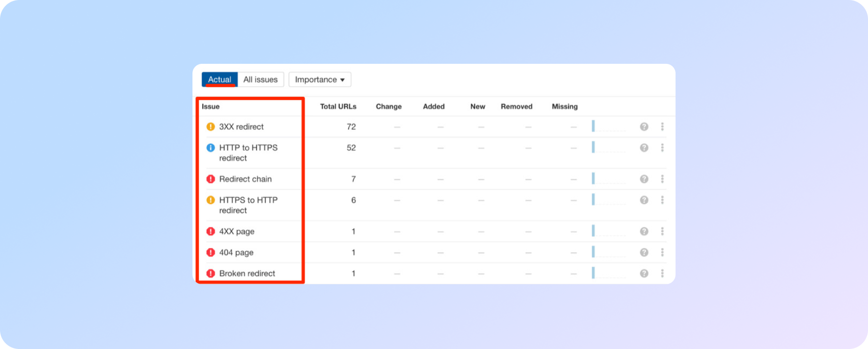
Task: Open help for HTTP to HTTPS redirect row
Action: [x=644, y=147]
